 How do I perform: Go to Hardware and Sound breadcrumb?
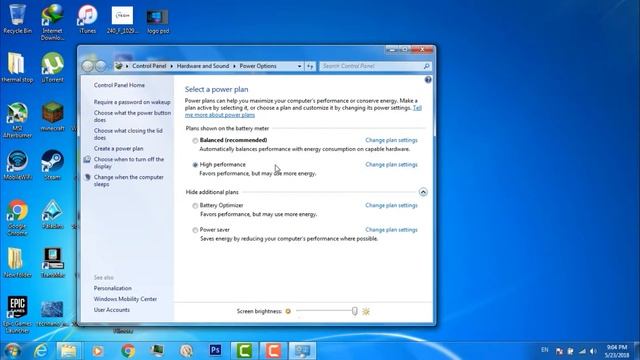click(x=203, y=66)
